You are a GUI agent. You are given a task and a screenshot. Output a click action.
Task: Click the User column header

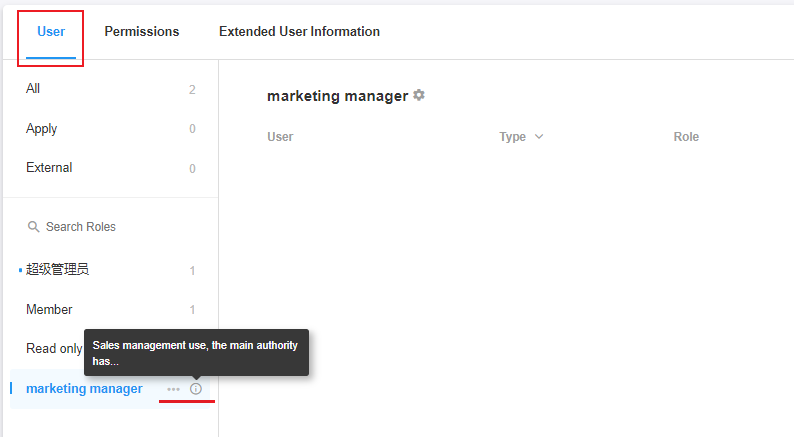tap(280, 137)
